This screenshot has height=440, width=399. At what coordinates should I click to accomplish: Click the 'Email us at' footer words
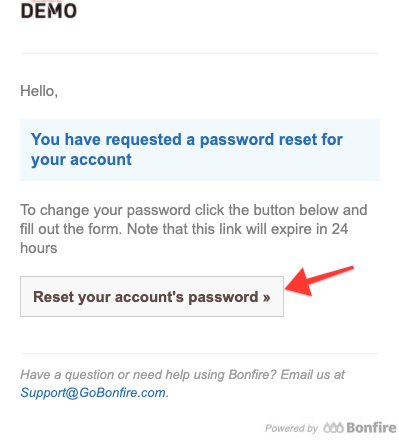pyautogui.click(x=312, y=375)
